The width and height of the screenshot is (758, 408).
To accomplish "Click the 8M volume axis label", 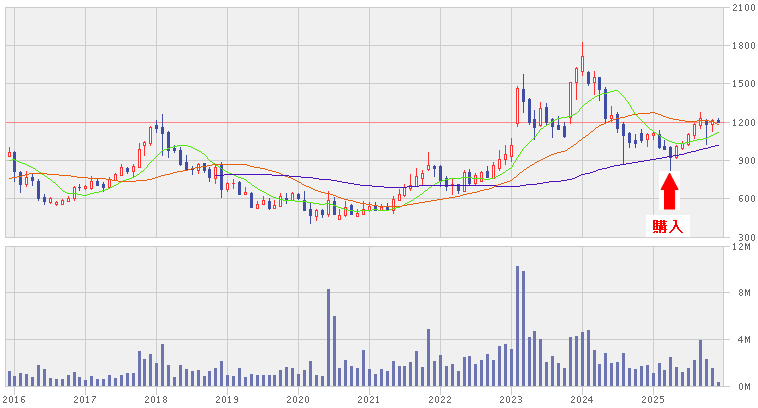I will pyautogui.click(x=743, y=293).
